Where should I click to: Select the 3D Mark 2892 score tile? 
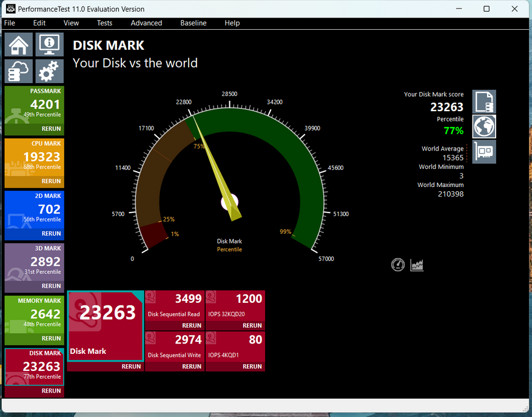click(x=34, y=262)
